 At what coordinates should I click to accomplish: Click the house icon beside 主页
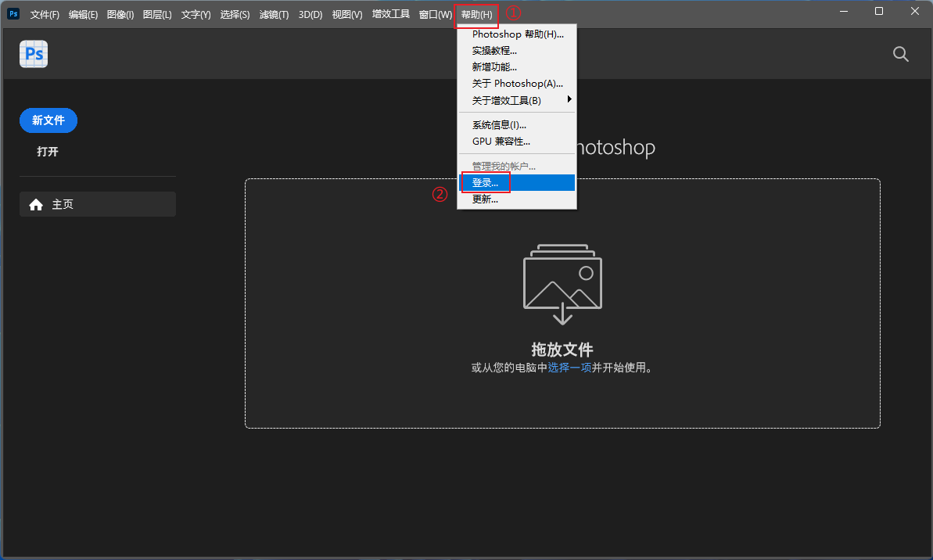point(36,205)
